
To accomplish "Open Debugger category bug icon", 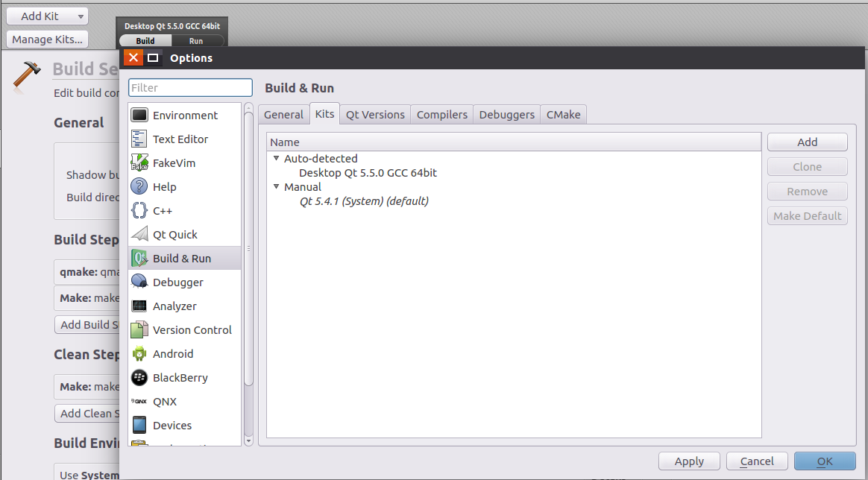I will [x=139, y=282].
